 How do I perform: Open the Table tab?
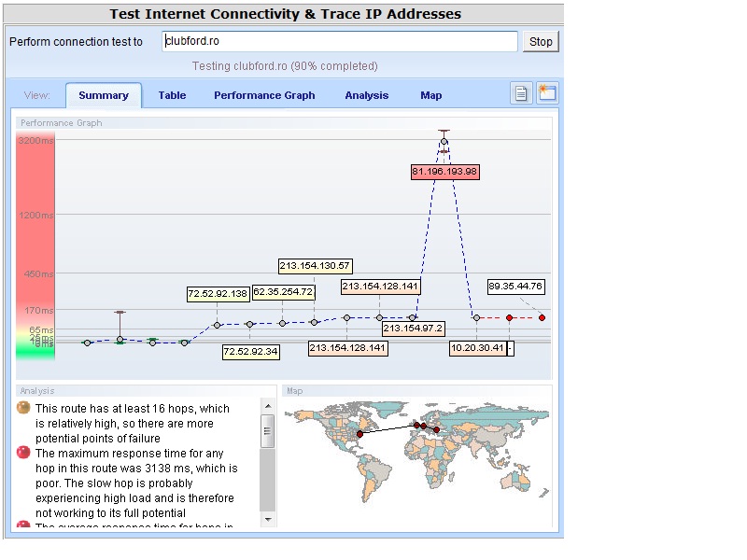coord(172,95)
